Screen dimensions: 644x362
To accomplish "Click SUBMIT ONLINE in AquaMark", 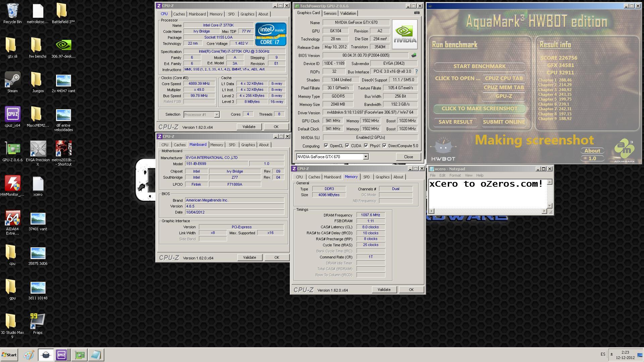I will point(504,122).
